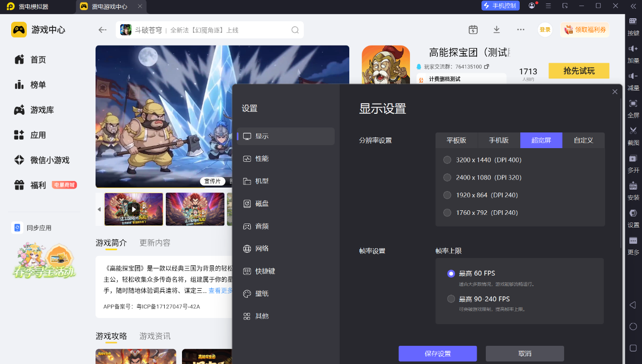Close the settings dialog
The image size is (642, 364).
coord(615,92)
